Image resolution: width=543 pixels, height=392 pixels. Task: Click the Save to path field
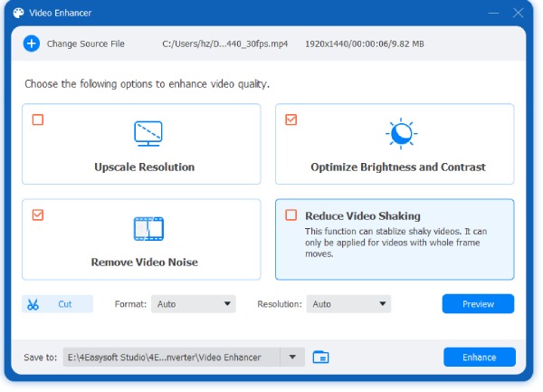(x=171, y=358)
